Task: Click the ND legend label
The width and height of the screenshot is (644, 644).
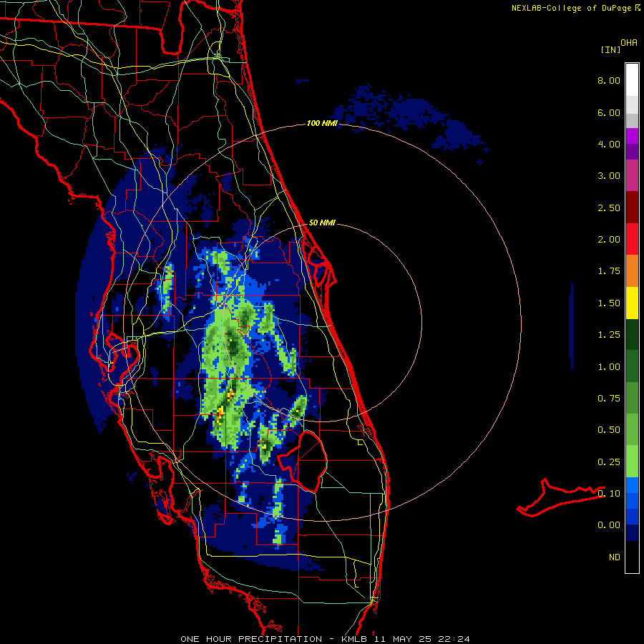Action: click(x=615, y=557)
